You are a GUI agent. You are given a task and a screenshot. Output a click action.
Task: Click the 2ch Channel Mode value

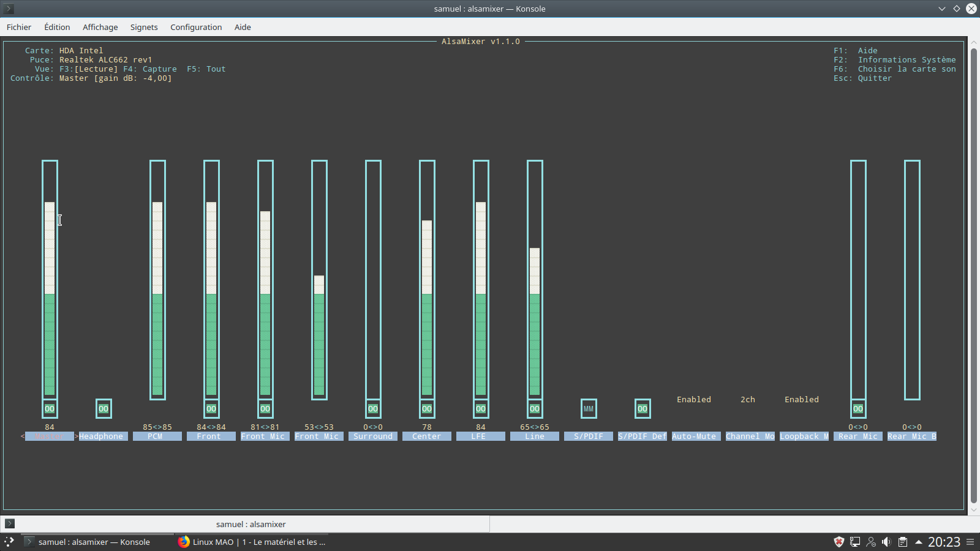pos(748,399)
